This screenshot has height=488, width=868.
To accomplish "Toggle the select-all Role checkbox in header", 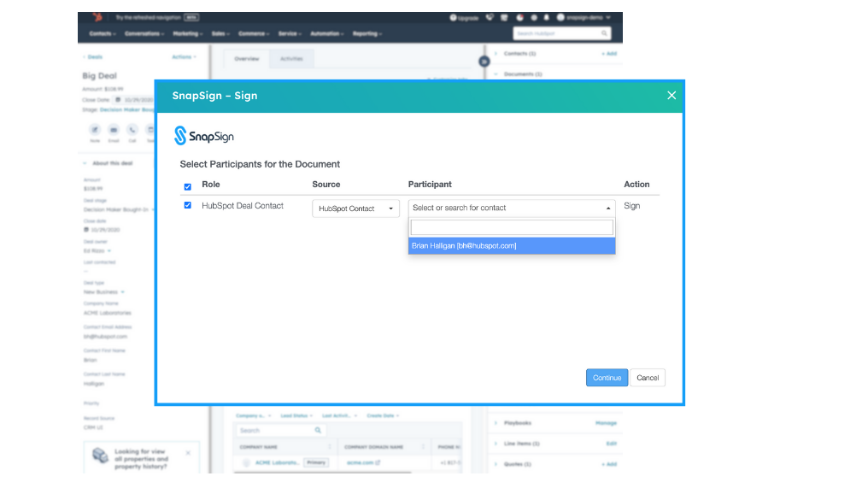I will pyautogui.click(x=188, y=186).
